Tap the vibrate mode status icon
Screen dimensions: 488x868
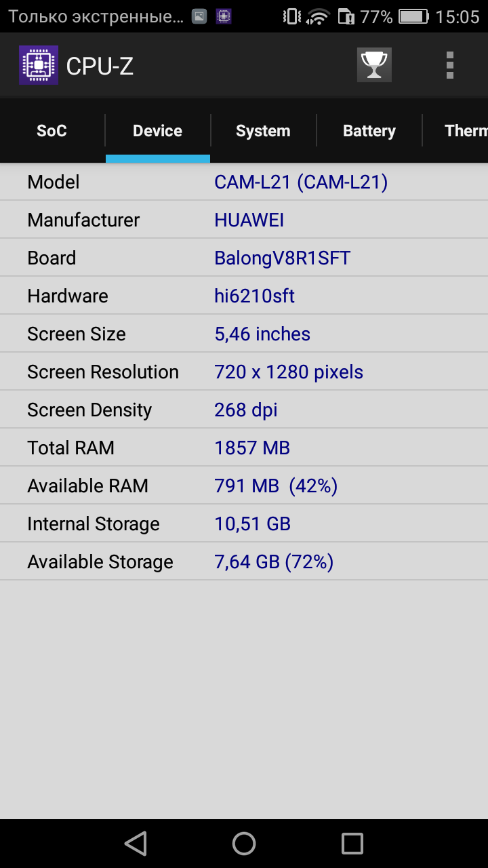click(291, 16)
